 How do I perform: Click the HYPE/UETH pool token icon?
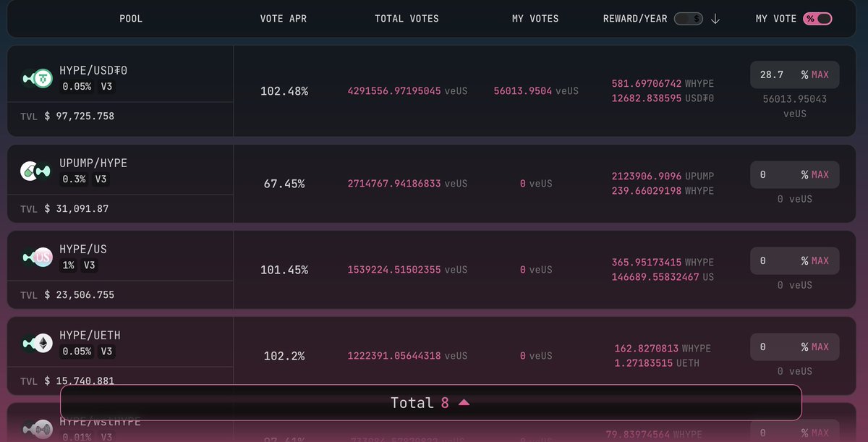coord(37,343)
